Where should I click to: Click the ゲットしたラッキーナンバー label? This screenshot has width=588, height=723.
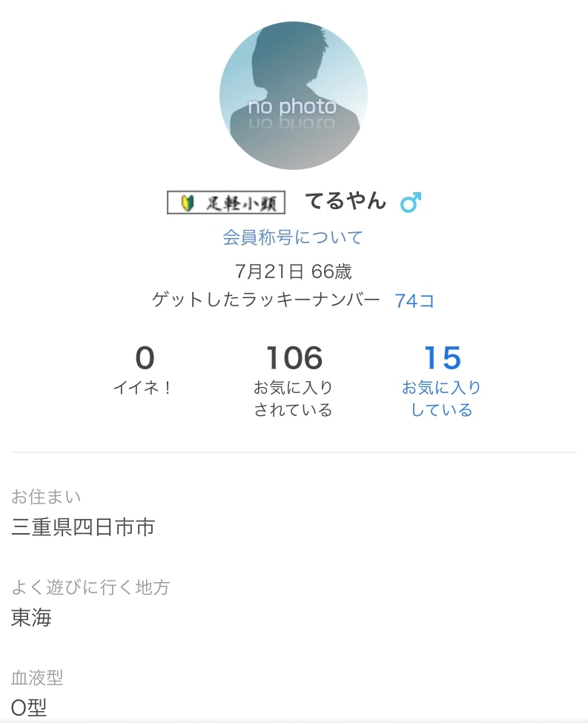pyautogui.click(x=266, y=300)
